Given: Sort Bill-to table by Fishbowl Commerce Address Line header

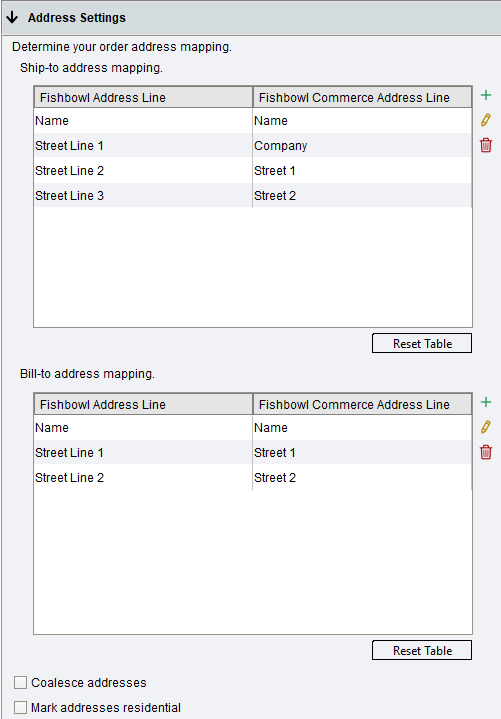Looking at the screenshot, I should pyautogui.click(x=362, y=404).
